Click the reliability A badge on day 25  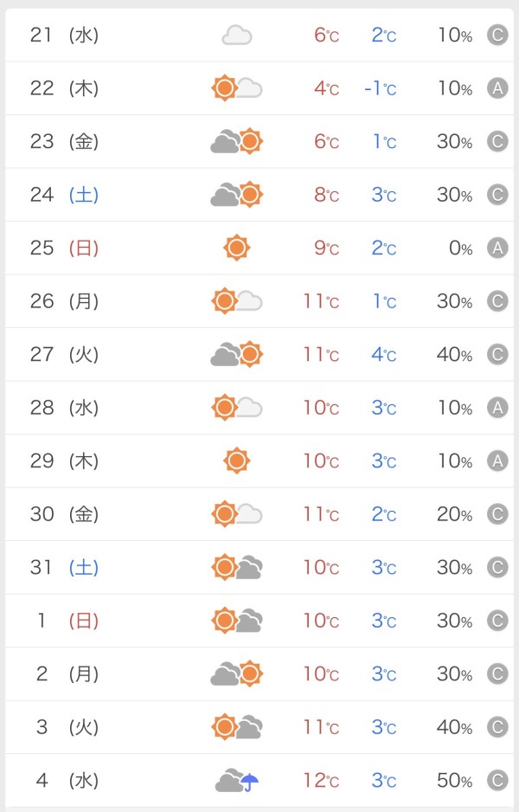(x=497, y=248)
